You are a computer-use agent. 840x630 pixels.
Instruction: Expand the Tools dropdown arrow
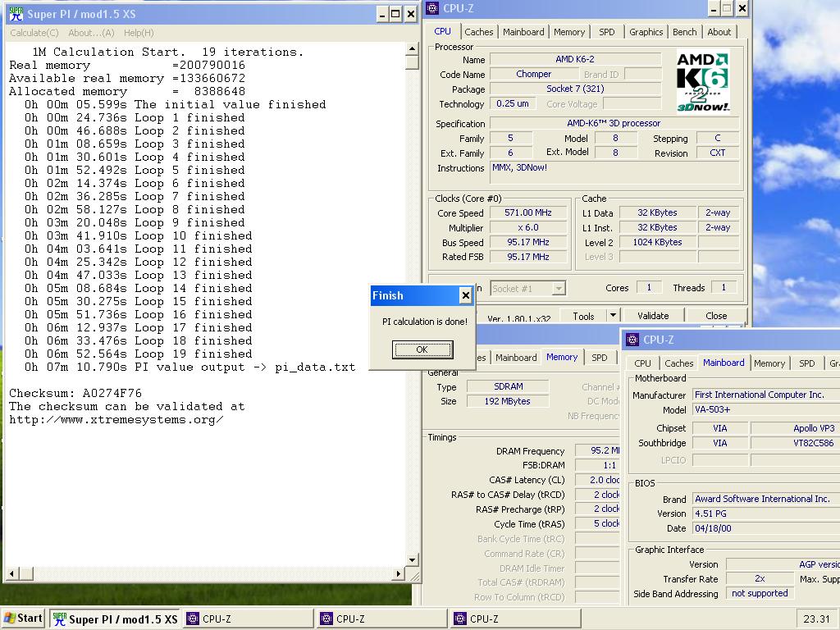pos(614,315)
